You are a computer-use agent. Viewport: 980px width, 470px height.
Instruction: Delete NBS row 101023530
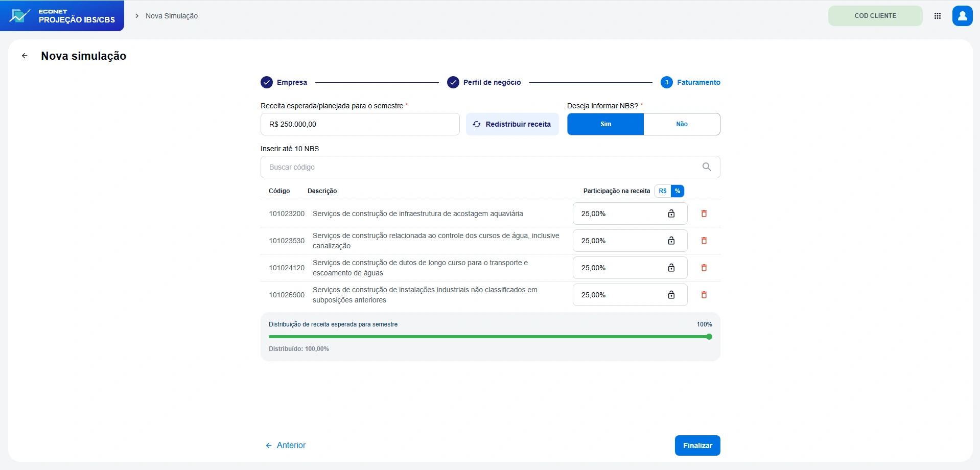coord(704,241)
